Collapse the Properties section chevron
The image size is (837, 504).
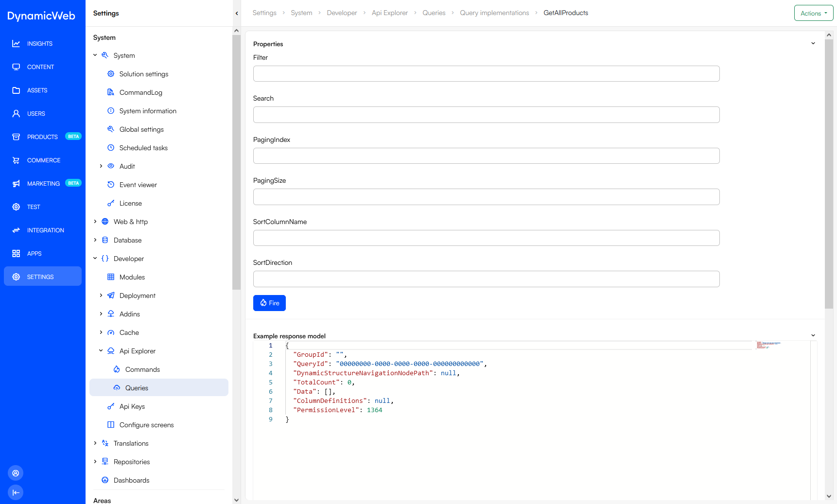813,44
